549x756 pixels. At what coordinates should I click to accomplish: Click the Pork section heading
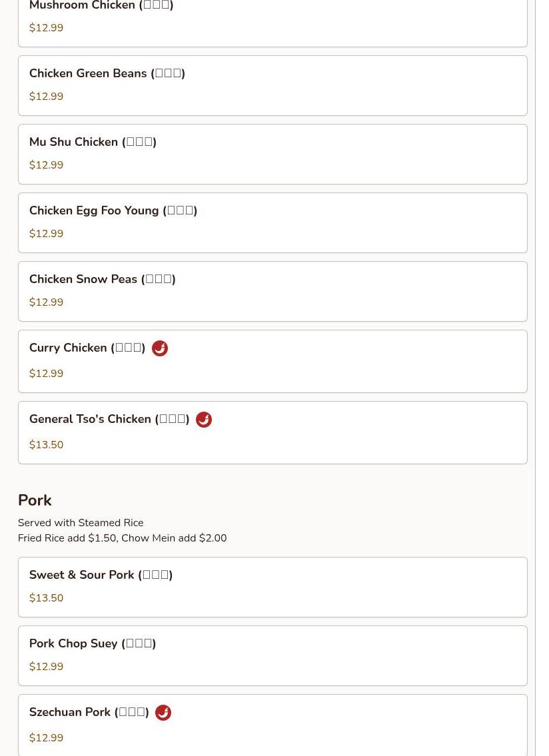pos(35,500)
